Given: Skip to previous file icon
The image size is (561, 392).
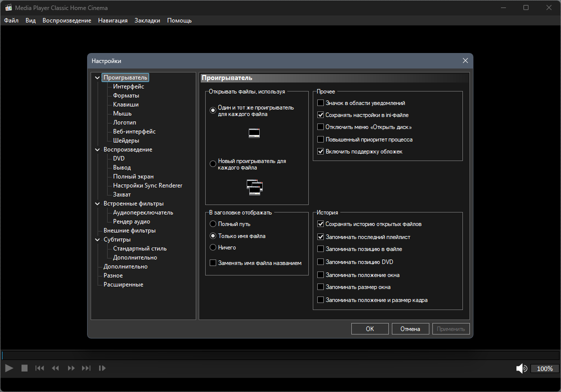Looking at the screenshot, I should pos(40,368).
